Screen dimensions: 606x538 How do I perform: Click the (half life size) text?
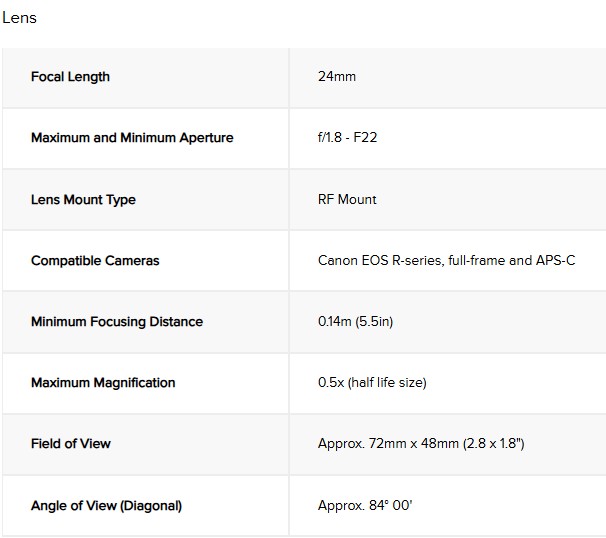coord(390,383)
